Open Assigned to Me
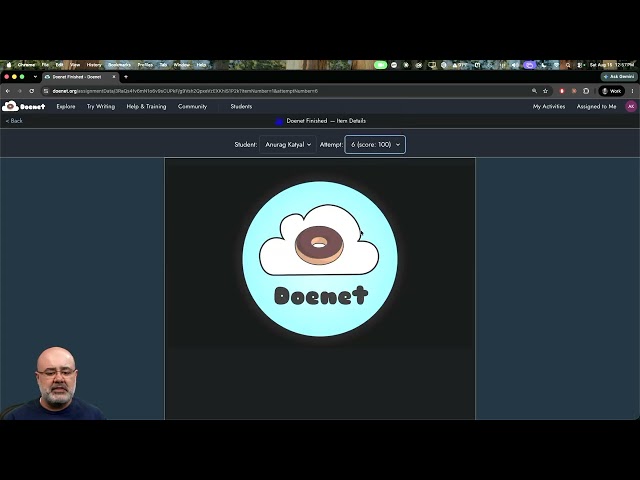This screenshot has width=640, height=480. (x=596, y=107)
